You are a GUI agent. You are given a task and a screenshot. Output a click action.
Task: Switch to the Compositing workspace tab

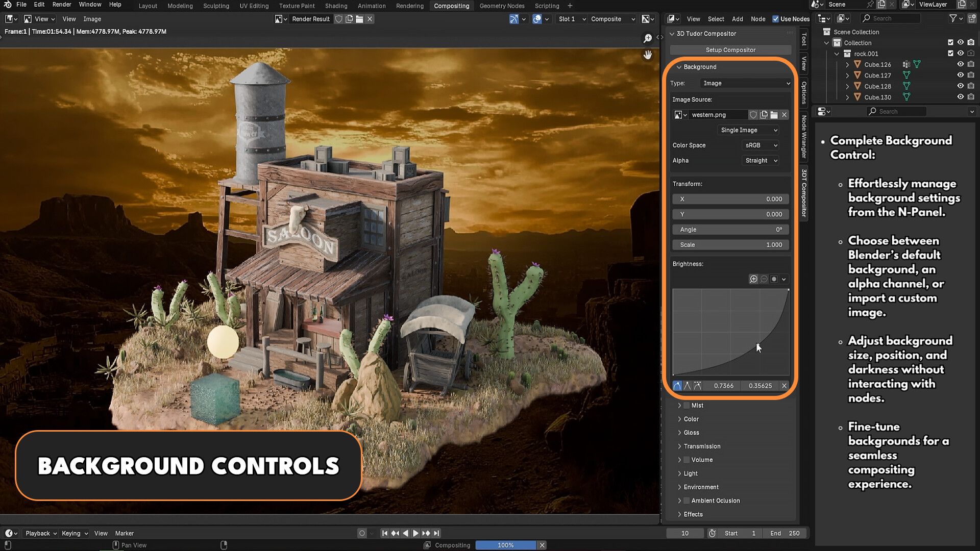[451, 6]
